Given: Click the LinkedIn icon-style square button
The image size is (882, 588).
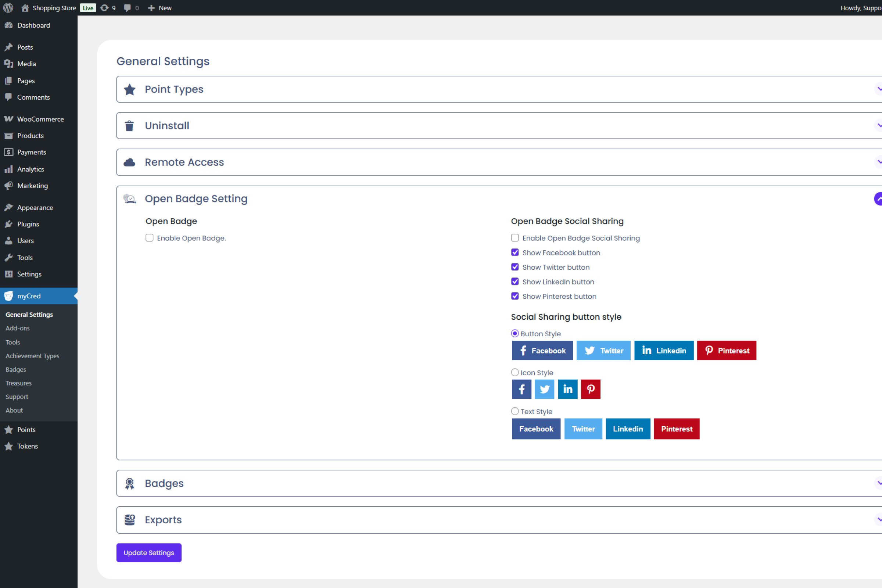Looking at the screenshot, I should pos(567,389).
